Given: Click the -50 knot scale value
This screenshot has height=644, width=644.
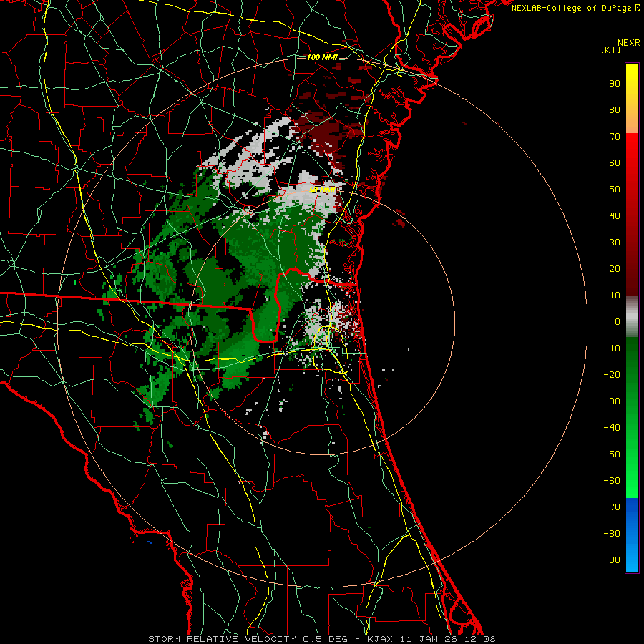Looking at the screenshot, I should click(x=612, y=454).
